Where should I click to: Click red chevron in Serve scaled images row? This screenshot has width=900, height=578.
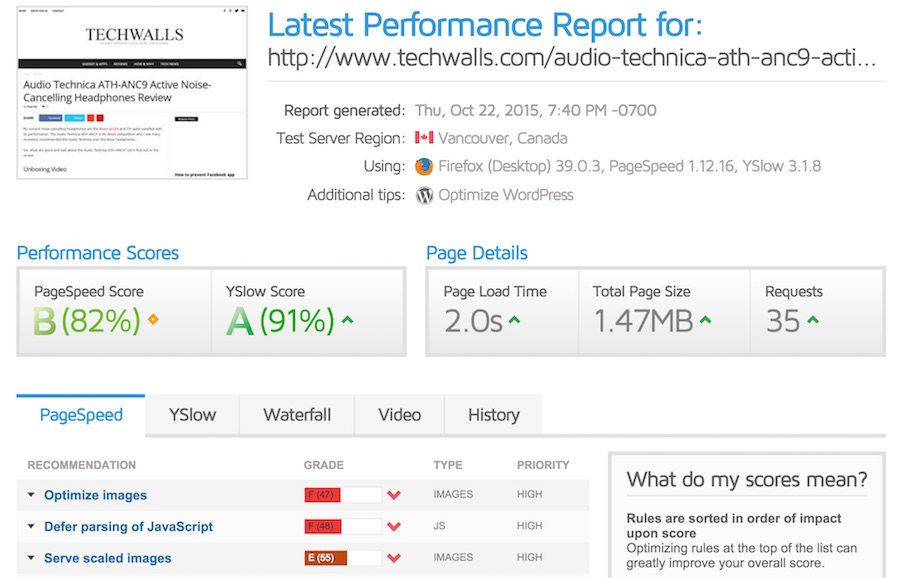(394, 559)
